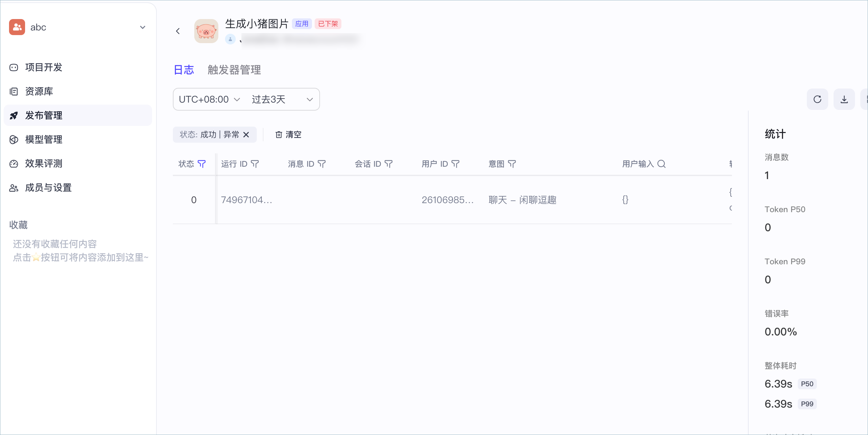The height and width of the screenshot is (435, 868).
Task: Open 资源库 in the sidebar
Action: tap(78, 91)
